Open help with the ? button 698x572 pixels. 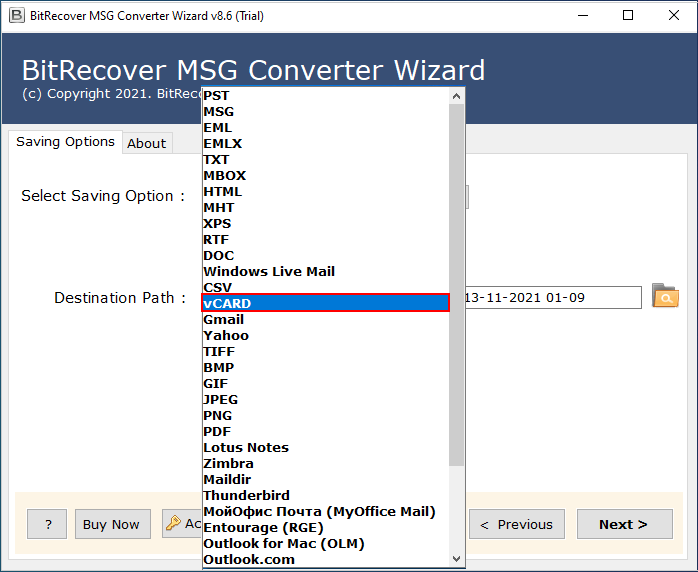(47, 524)
